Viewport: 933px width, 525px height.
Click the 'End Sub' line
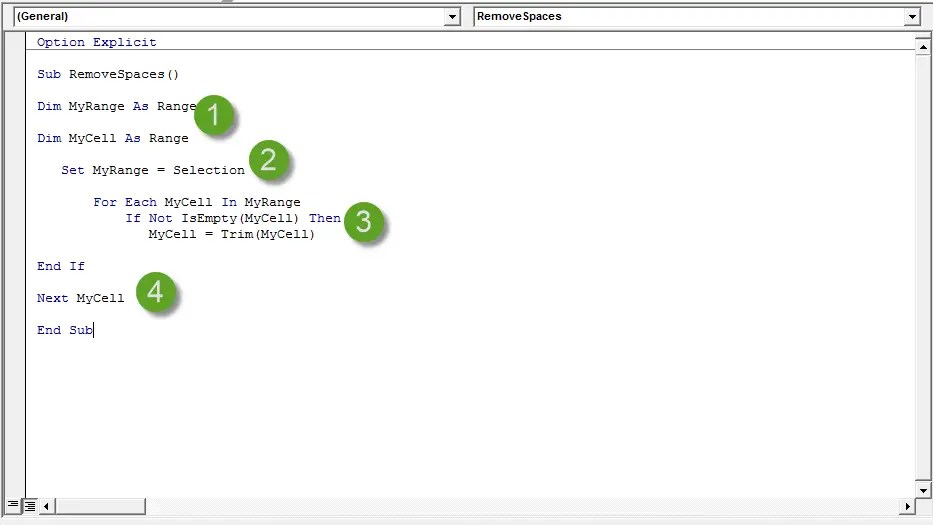click(x=65, y=330)
